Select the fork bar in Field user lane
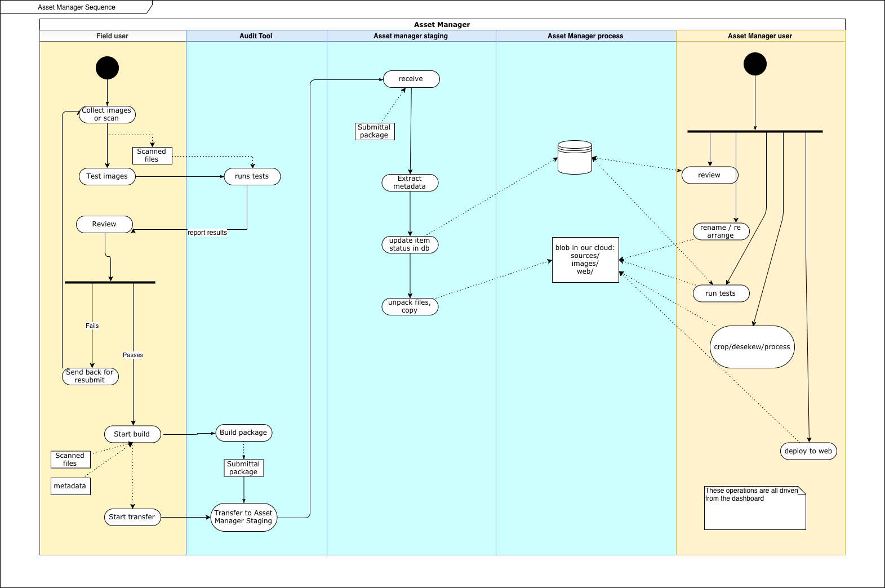This screenshot has width=885, height=588. [x=110, y=282]
